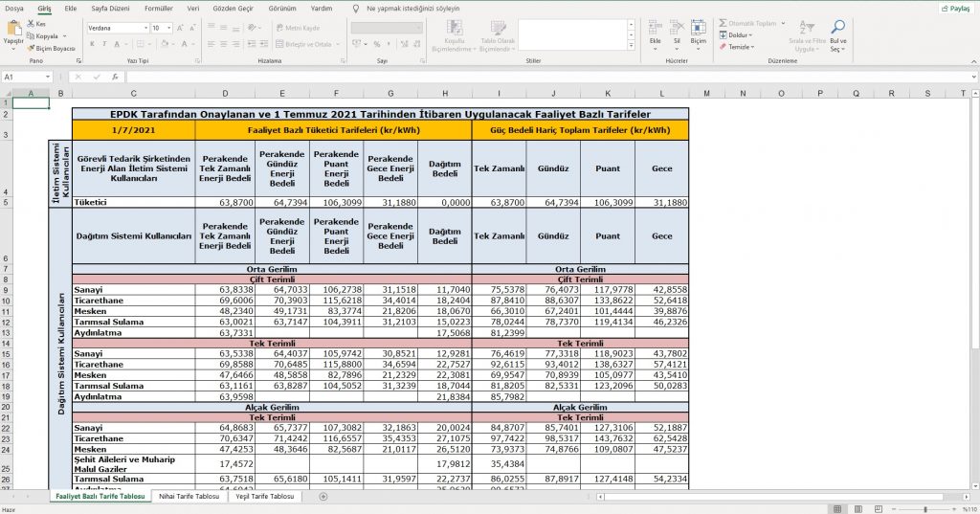
Task: Align text right icon
Action: click(x=235, y=44)
